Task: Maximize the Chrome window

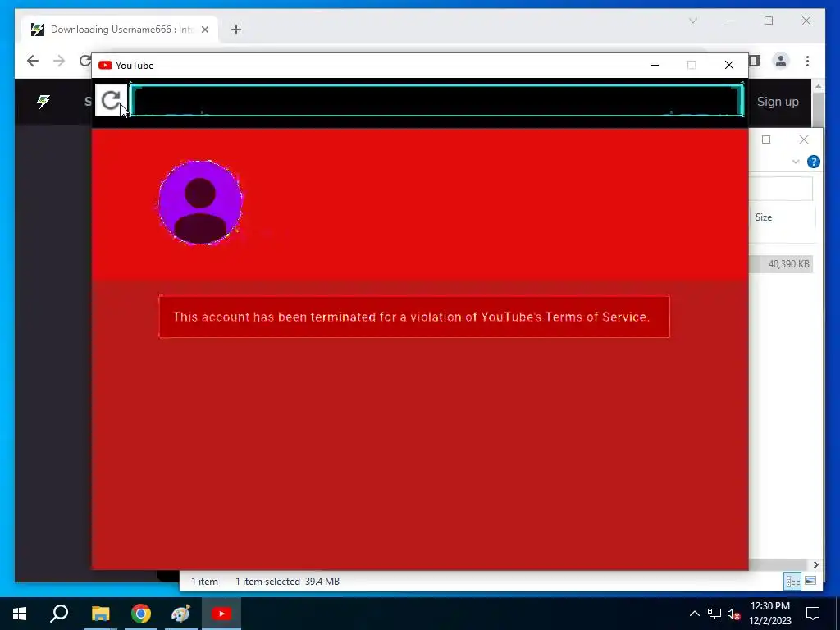Action: [768, 21]
